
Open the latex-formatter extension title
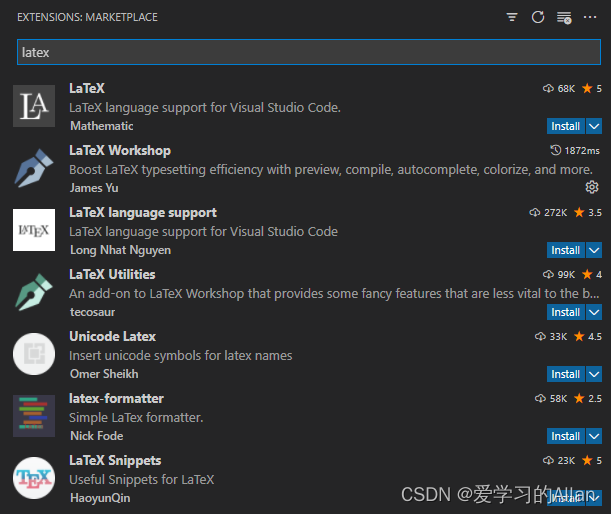pos(116,398)
